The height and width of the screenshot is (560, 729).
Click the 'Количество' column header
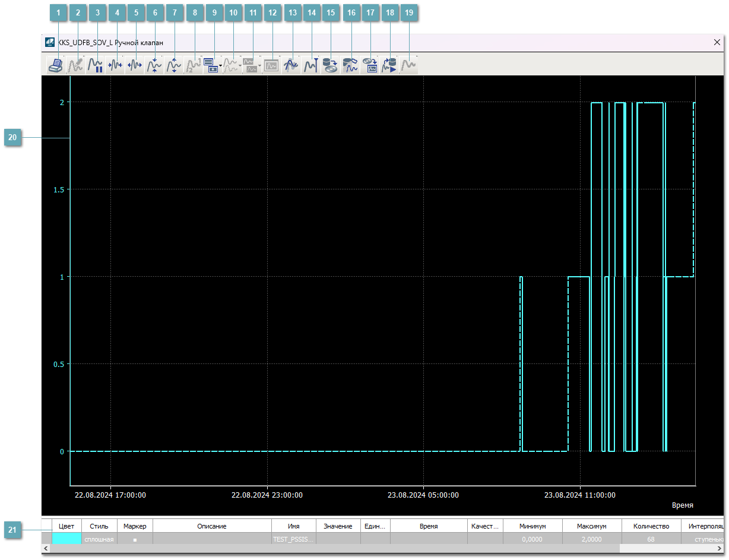click(x=651, y=526)
